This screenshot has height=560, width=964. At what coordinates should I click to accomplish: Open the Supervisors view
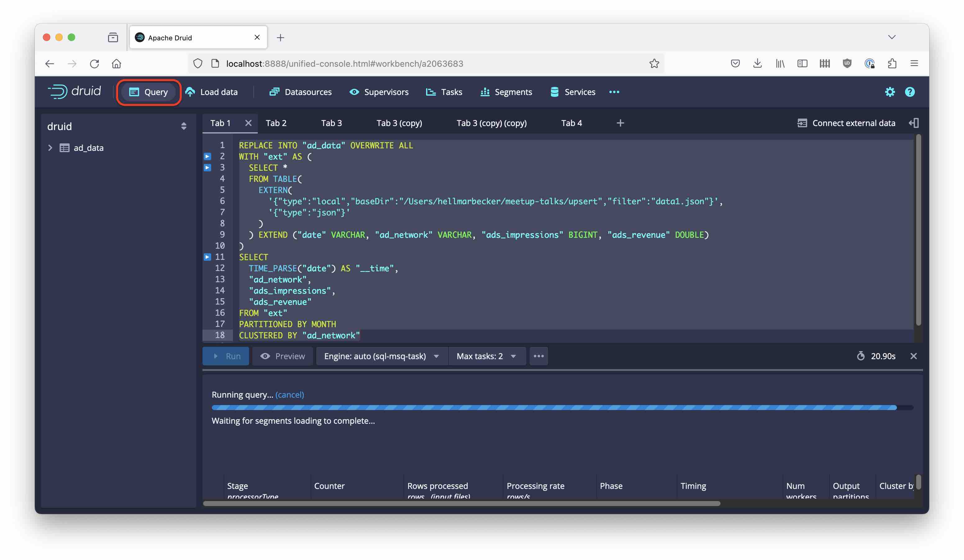coord(387,92)
